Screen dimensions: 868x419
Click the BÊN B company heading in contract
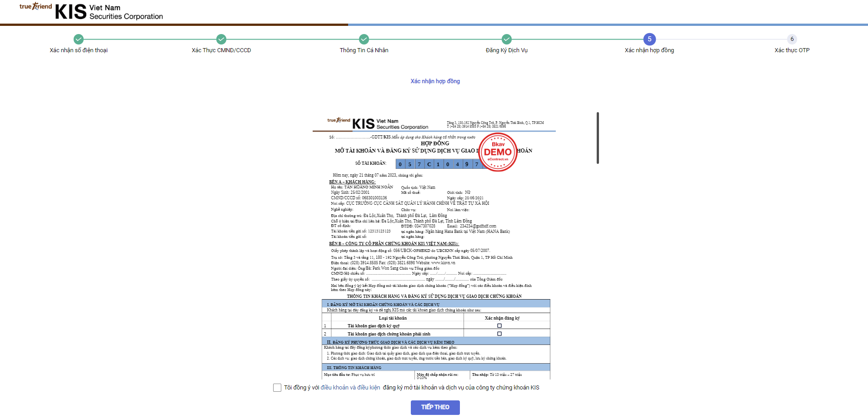pyautogui.click(x=394, y=244)
